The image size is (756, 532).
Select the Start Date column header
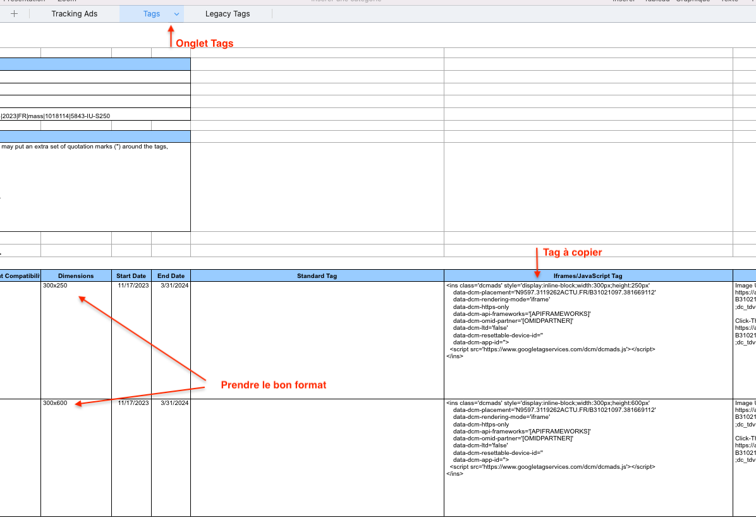(x=131, y=275)
